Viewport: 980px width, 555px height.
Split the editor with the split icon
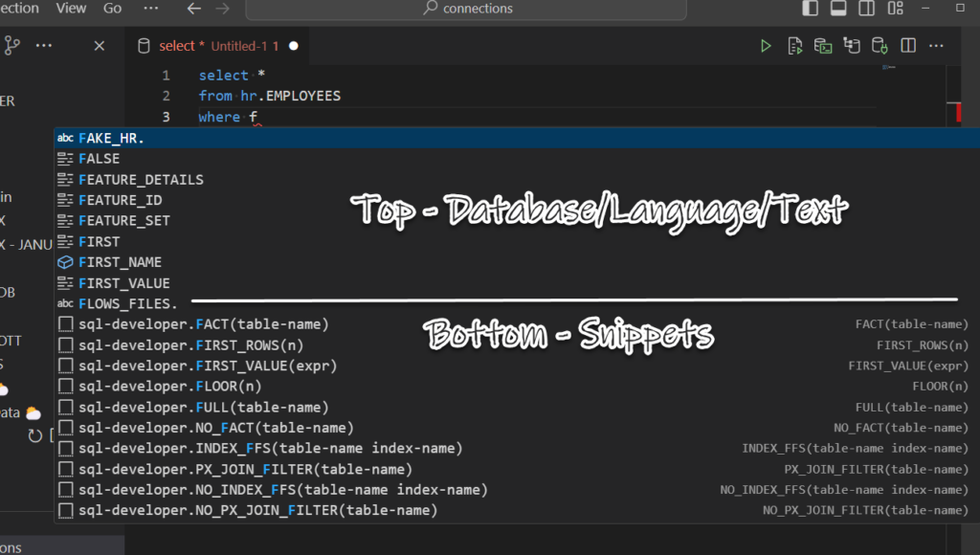pyautogui.click(x=908, y=46)
